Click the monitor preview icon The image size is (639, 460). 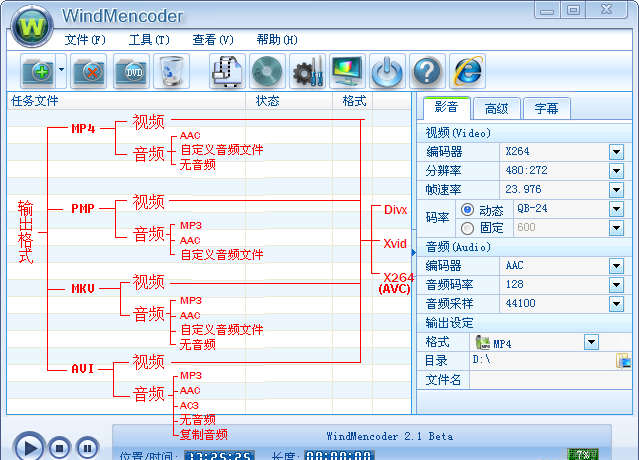click(347, 71)
